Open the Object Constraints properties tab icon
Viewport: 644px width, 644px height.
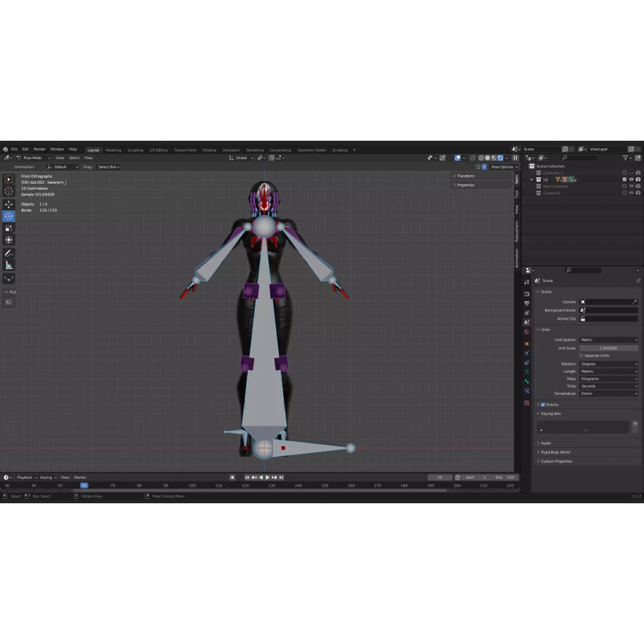(527, 363)
